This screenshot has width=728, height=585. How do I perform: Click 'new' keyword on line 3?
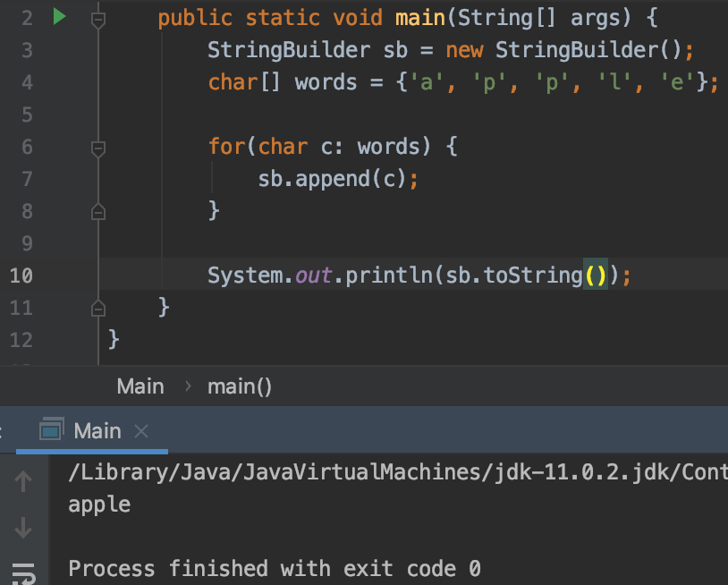(464, 50)
